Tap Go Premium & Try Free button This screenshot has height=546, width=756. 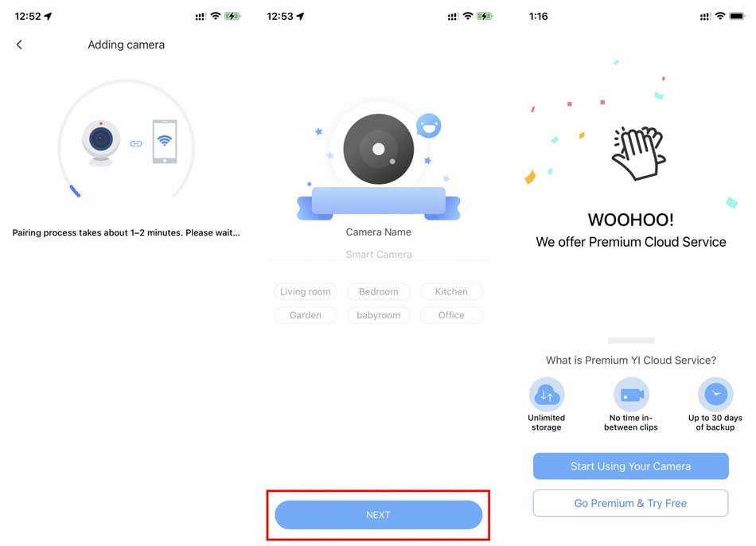point(630,503)
